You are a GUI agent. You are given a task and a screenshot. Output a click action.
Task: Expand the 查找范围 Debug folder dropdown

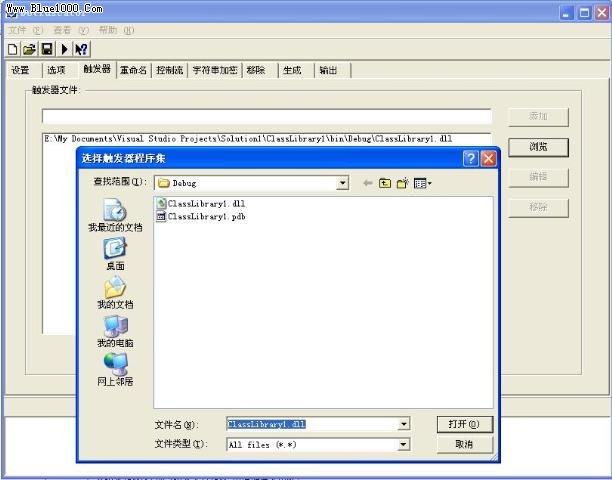342,183
